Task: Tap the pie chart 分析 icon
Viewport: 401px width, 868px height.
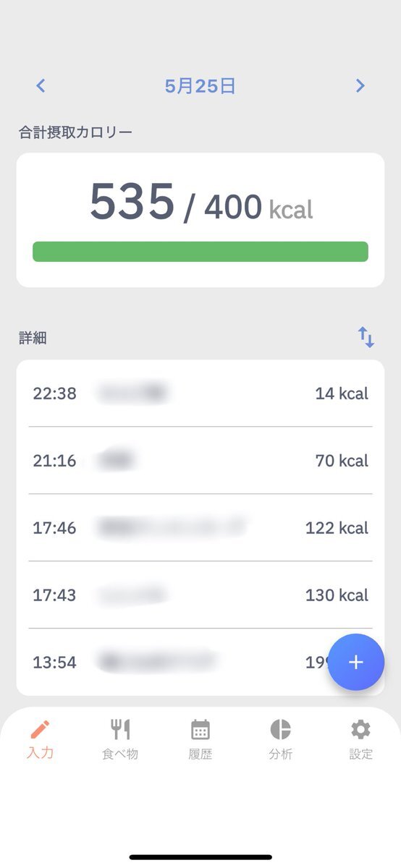Action: 280,728
